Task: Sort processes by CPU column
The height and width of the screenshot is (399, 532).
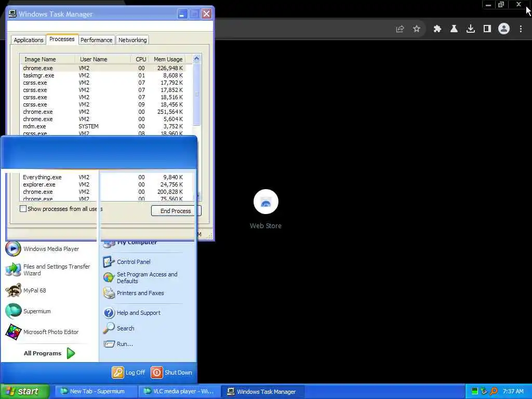Action: click(140, 59)
